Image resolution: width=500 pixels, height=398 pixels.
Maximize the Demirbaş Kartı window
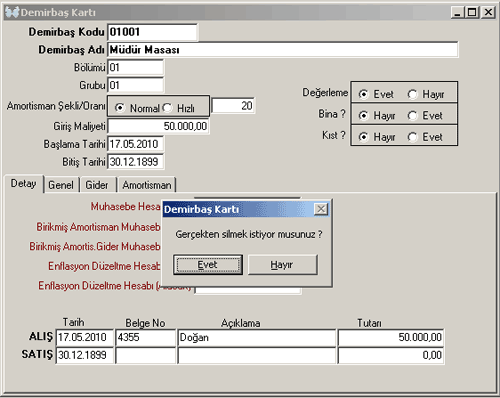(472, 12)
